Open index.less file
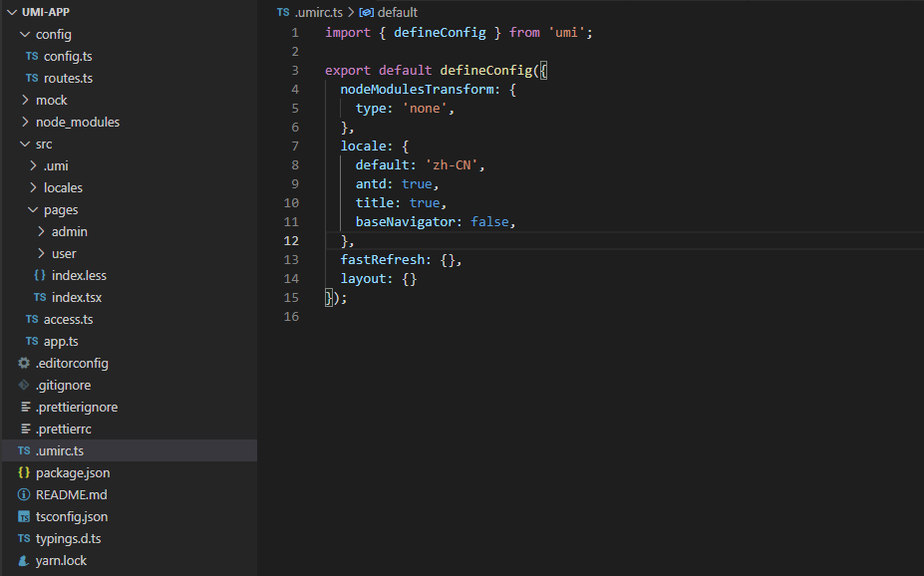This screenshot has height=576, width=924. coord(79,276)
